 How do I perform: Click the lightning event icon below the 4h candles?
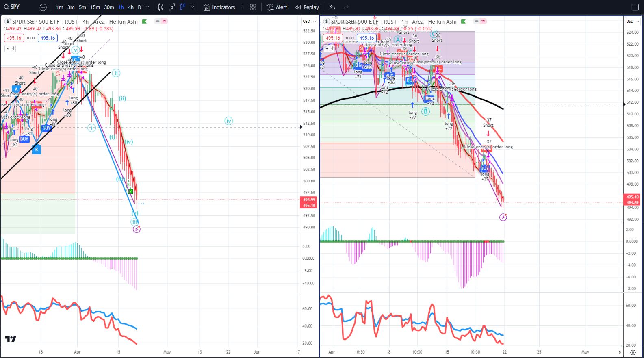click(137, 229)
